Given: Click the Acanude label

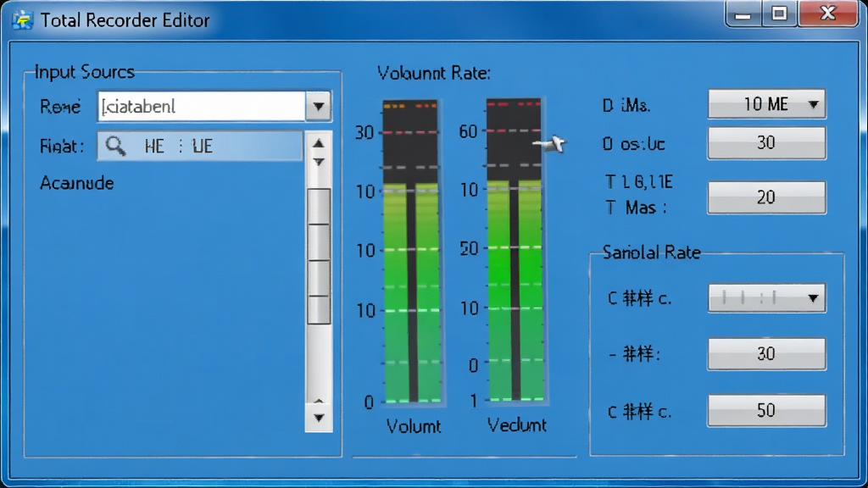Looking at the screenshot, I should click(x=77, y=183).
